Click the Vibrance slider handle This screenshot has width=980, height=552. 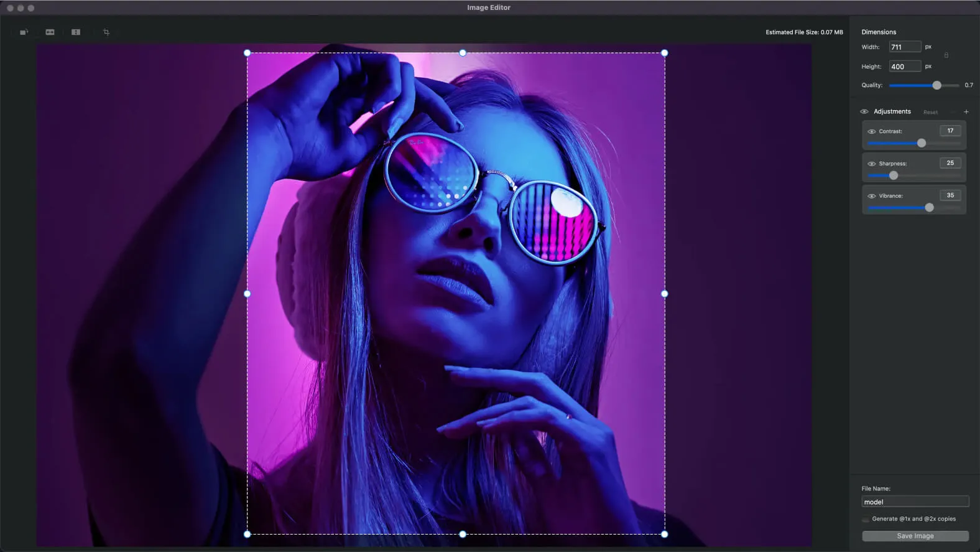[x=929, y=208]
